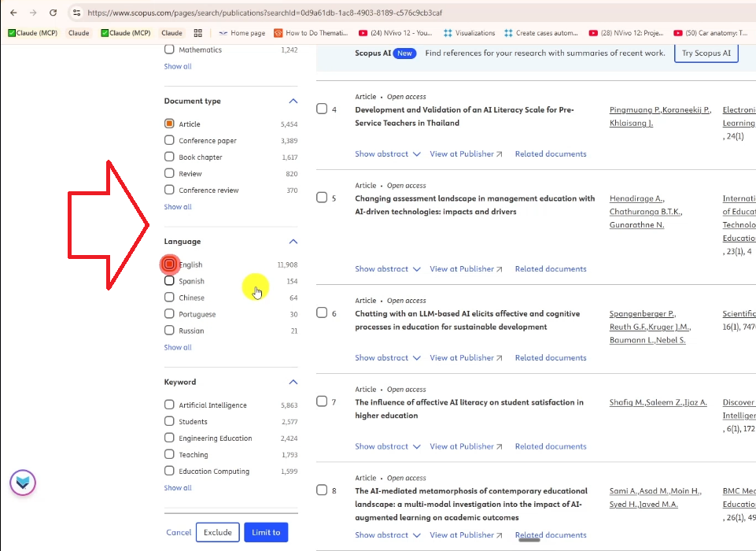This screenshot has width=756, height=551.
Task: Click external link icon for result 6 publisher
Action: coord(500,358)
